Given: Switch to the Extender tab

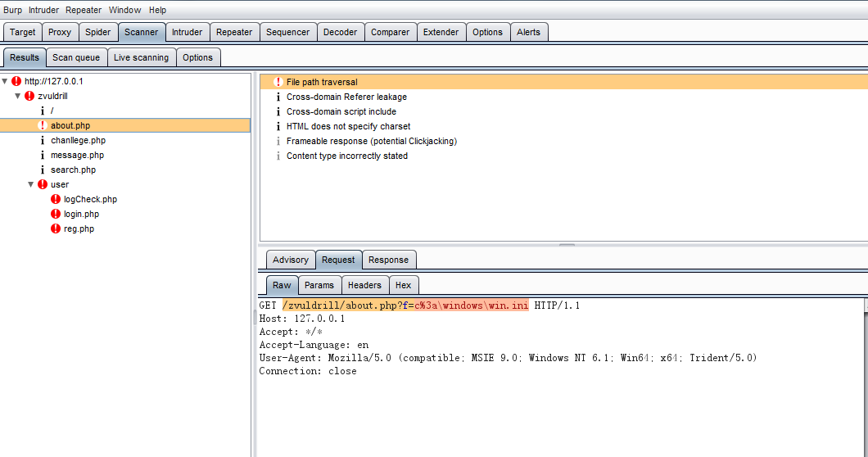Looking at the screenshot, I should point(441,32).
